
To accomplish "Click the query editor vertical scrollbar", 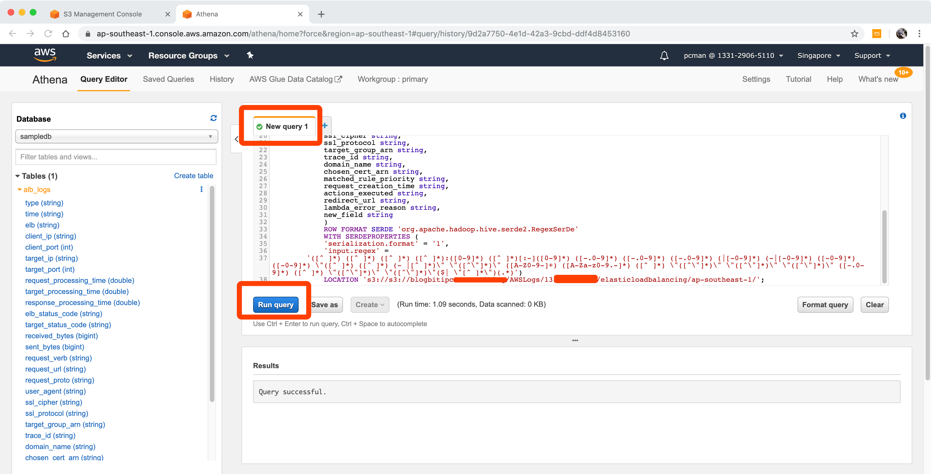I will (x=885, y=245).
